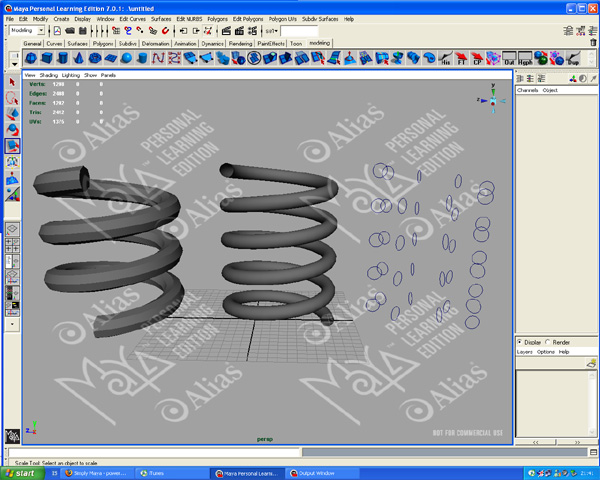The width and height of the screenshot is (600, 480).
Task: Expand the layout options arrow below toolbox
Action: (12, 324)
